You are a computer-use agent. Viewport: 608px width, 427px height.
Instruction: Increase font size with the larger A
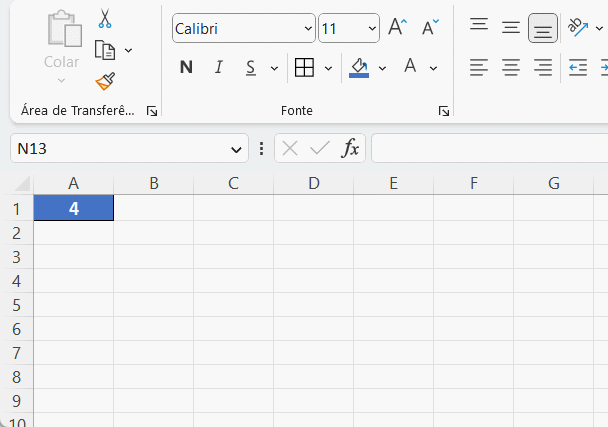pyautogui.click(x=397, y=28)
